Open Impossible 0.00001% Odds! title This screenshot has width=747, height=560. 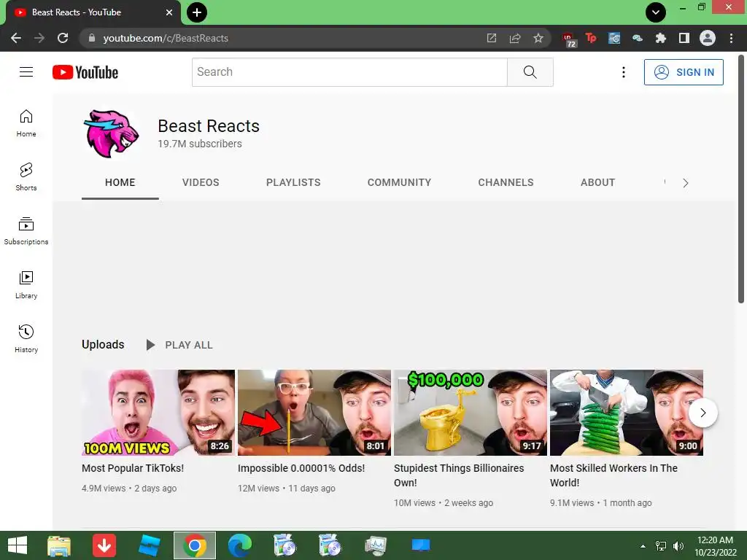[301, 468]
